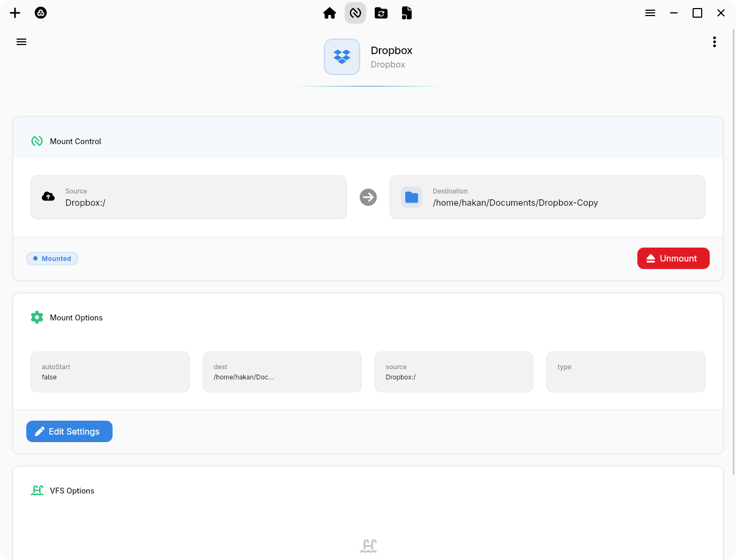
Task: Select the Destination path field
Action: tap(547, 197)
